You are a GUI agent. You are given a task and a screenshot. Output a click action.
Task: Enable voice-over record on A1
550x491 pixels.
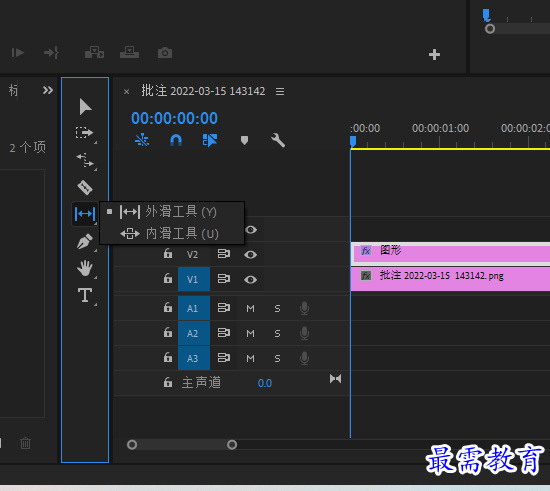click(304, 308)
